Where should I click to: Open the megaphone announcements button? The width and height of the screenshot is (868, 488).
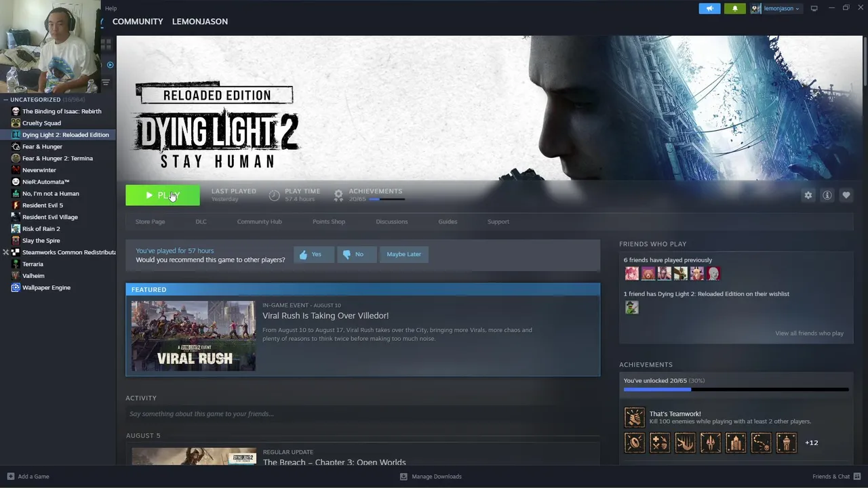click(x=709, y=9)
